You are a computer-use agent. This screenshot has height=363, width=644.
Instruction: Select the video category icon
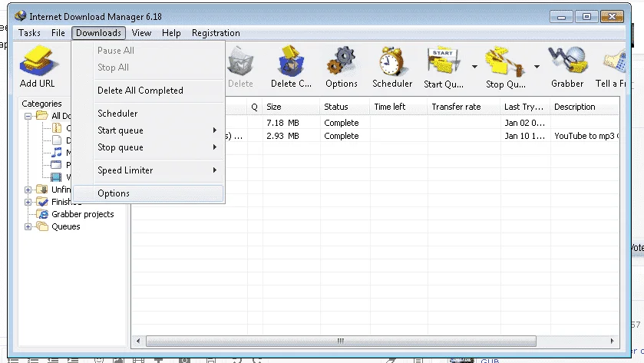click(x=56, y=177)
